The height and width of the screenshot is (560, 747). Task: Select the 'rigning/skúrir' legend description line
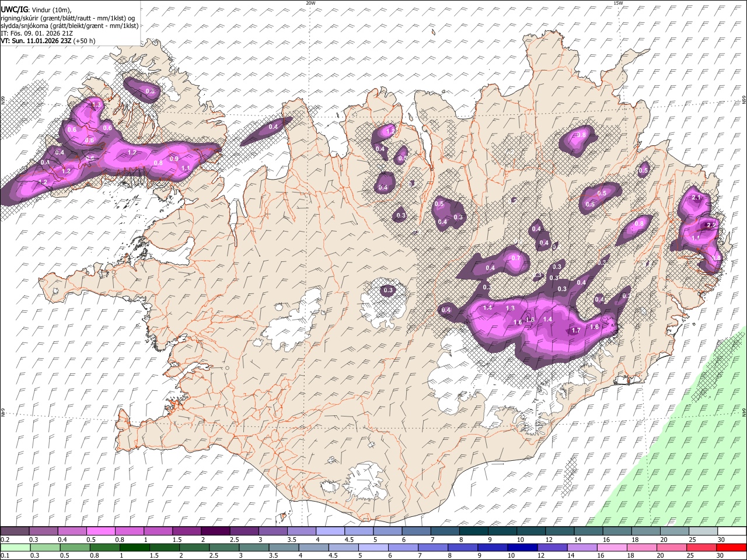(68, 18)
